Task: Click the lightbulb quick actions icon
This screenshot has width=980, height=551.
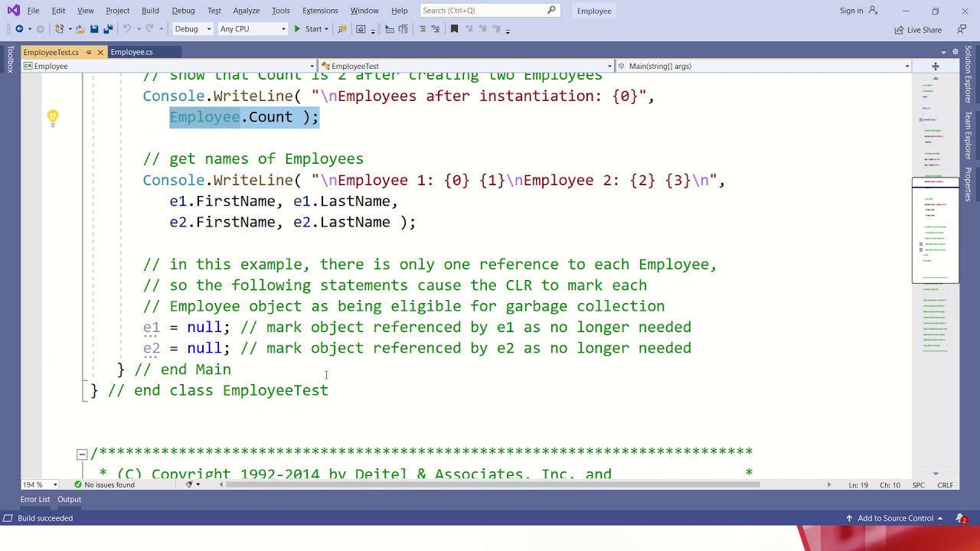Action: [x=52, y=117]
